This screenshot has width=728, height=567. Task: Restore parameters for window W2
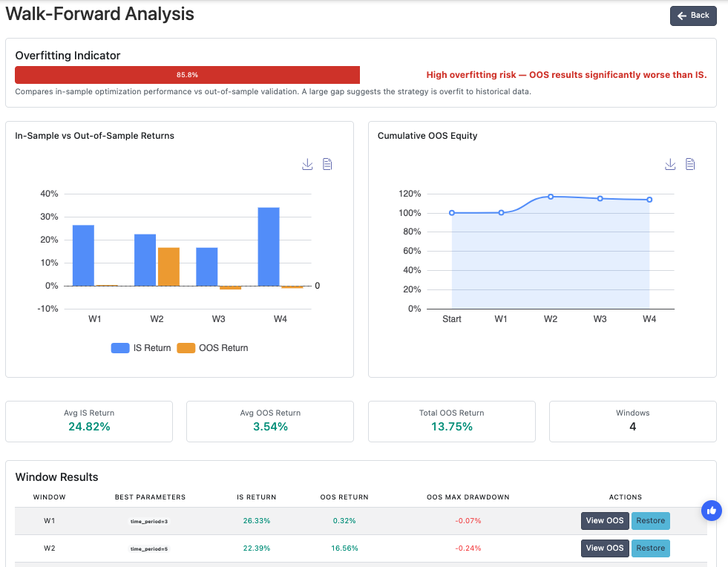click(x=651, y=548)
